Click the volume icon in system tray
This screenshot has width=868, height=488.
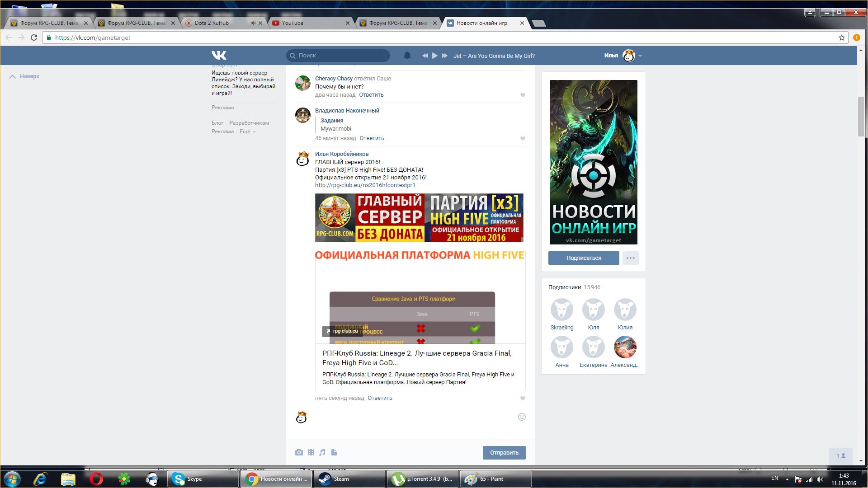[820, 479]
